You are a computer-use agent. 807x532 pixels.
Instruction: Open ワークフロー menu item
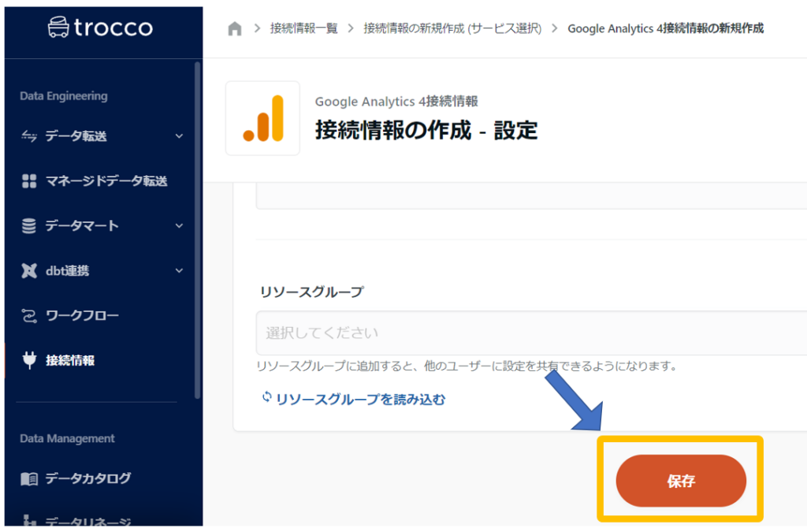pyautogui.click(x=82, y=316)
